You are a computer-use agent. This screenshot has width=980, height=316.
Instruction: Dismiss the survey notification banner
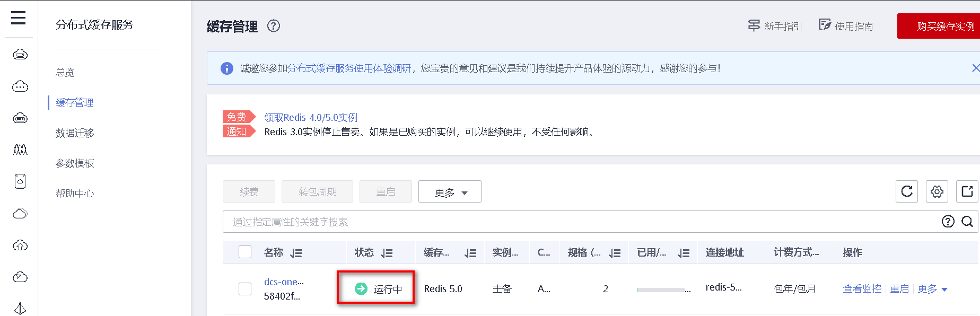click(x=975, y=68)
